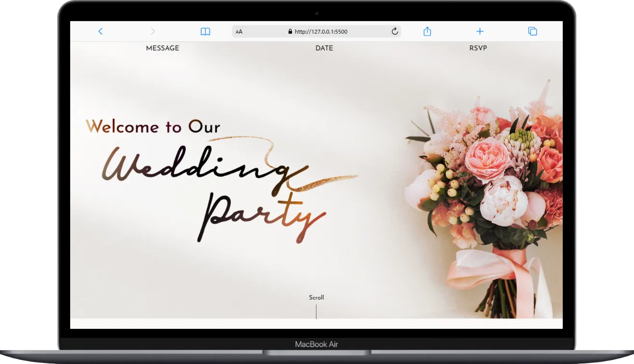Click inside the address bar URL field

tap(337, 31)
